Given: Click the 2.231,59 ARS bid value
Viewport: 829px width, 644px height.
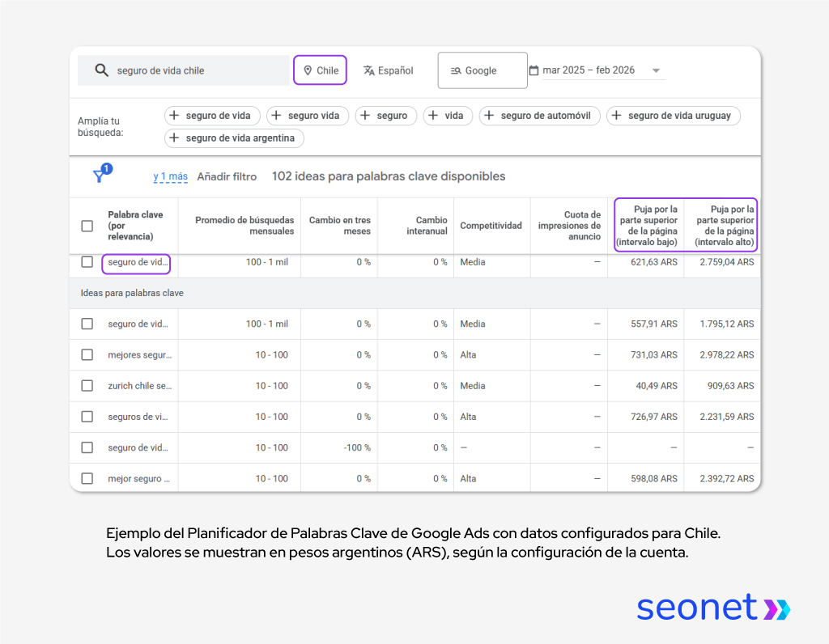Looking at the screenshot, I should coord(727,417).
